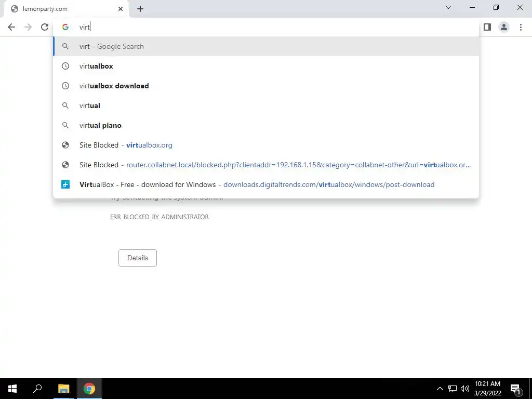Open router.collabnet.local blocked.php suggestion

[x=266, y=165]
